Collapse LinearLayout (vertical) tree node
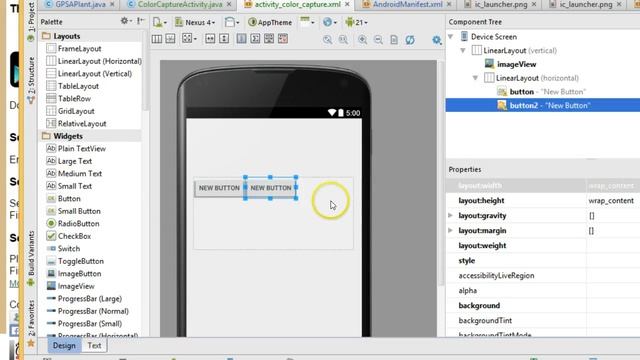 click(x=463, y=51)
